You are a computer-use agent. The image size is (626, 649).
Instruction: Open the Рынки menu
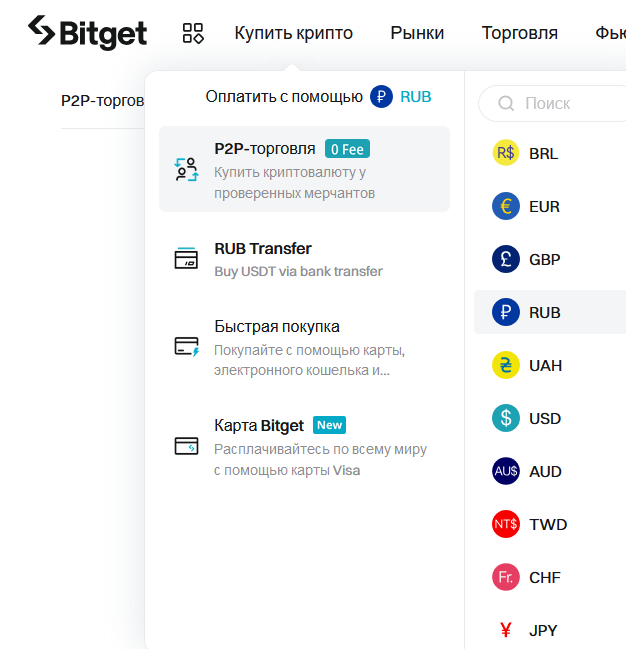tap(417, 33)
